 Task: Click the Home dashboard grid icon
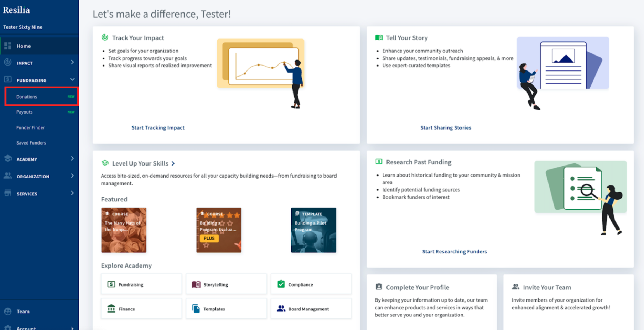coord(8,46)
